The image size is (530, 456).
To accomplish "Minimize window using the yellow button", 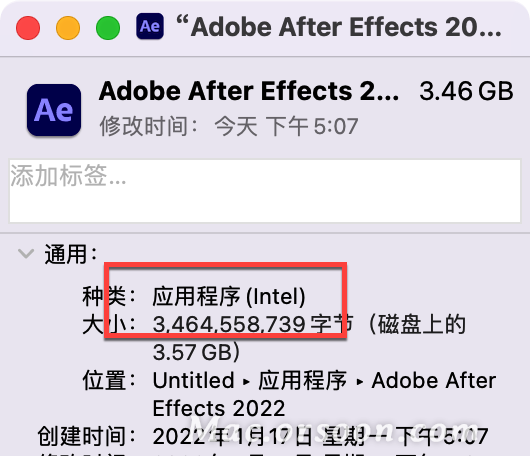I will pyautogui.click(x=68, y=28).
